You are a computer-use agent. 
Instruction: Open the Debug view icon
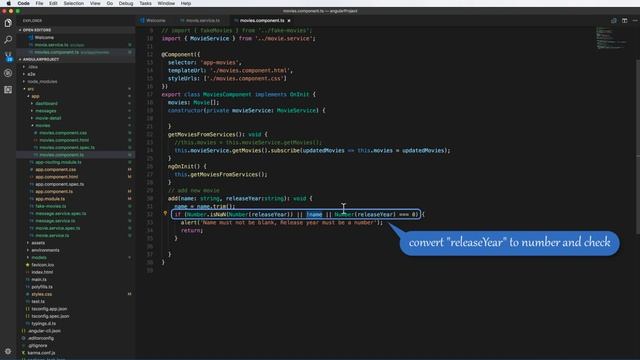(8, 73)
